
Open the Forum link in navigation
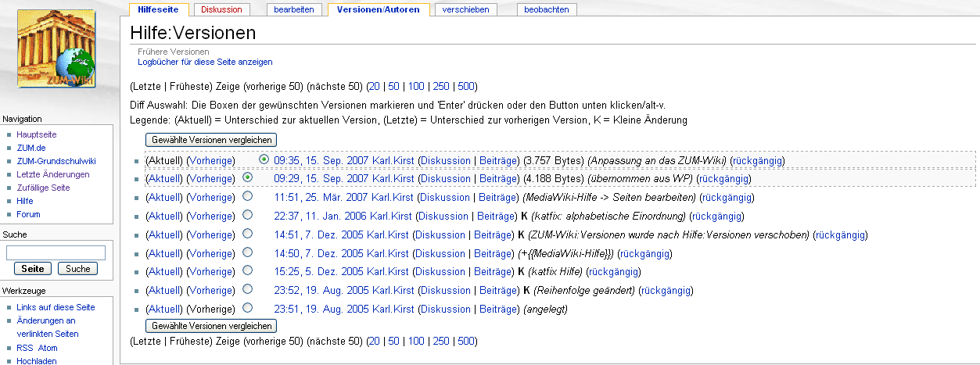28,214
